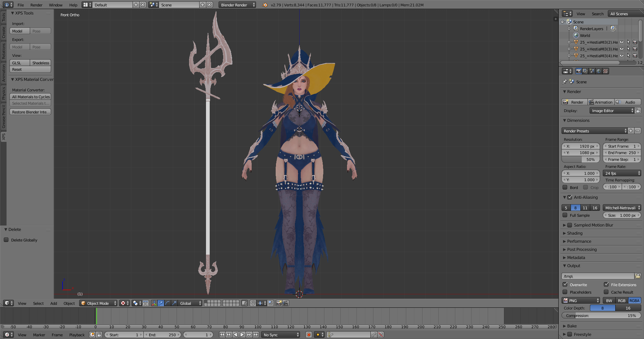Toggle the File Extensions checkbox
Viewport: 644px width, 339px height.
(x=606, y=284)
